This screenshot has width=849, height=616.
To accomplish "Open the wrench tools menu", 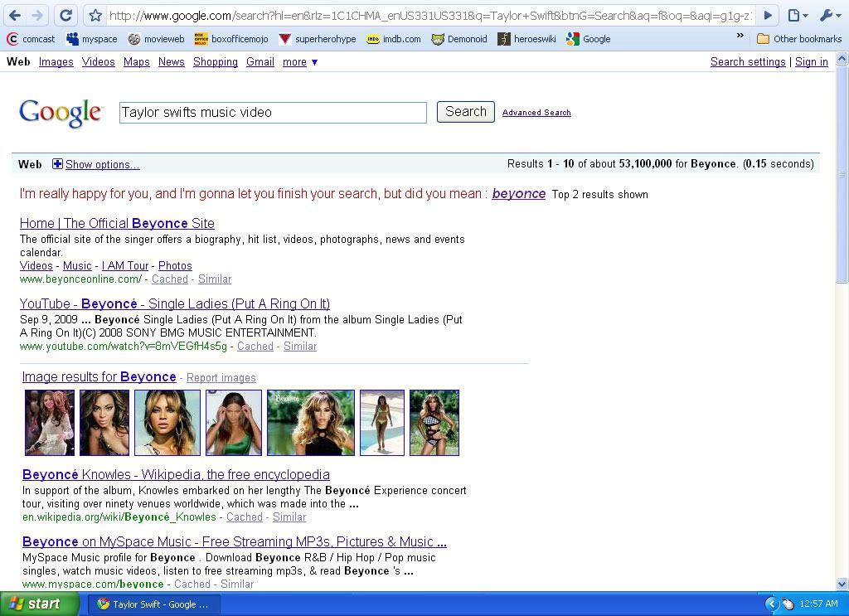I will click(829, 15).
